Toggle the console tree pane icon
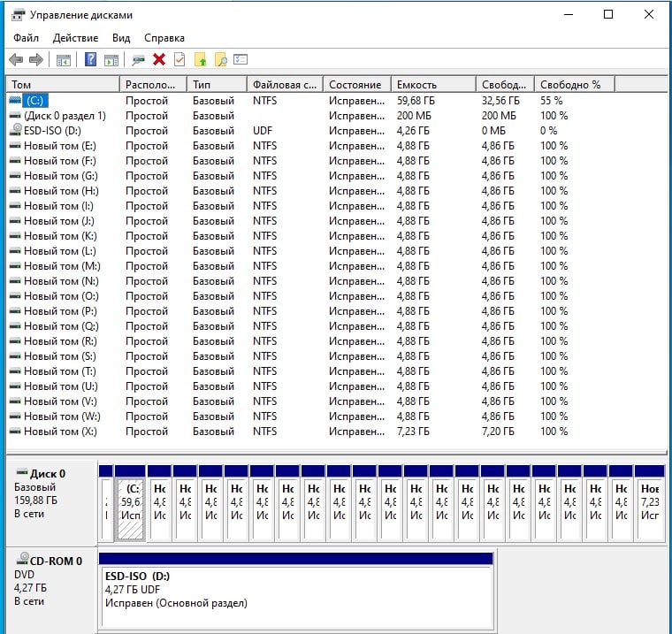672x634 pixels. 64,60
